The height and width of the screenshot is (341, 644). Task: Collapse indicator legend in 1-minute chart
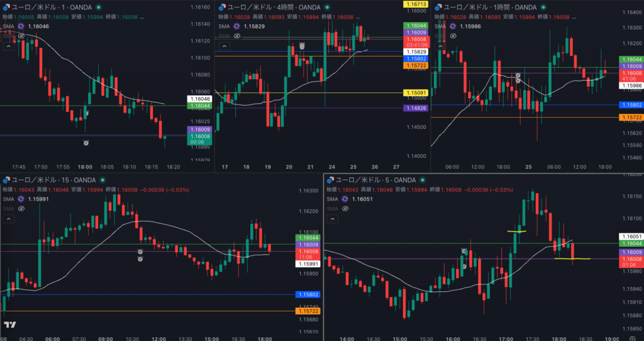(x=9, y=46)
